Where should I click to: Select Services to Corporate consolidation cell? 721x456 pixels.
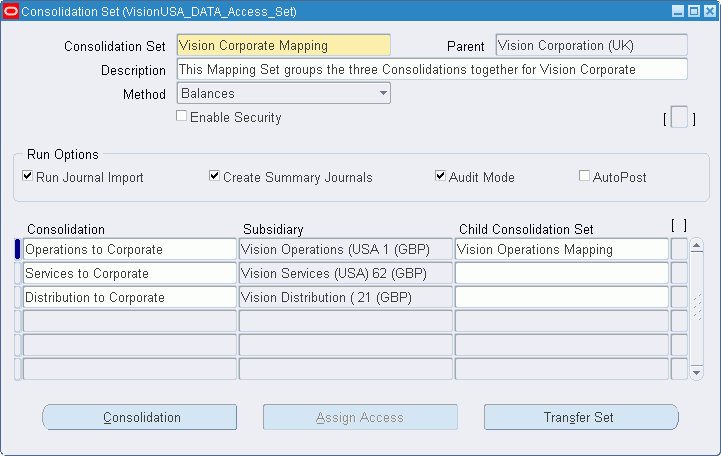[130, 273]
